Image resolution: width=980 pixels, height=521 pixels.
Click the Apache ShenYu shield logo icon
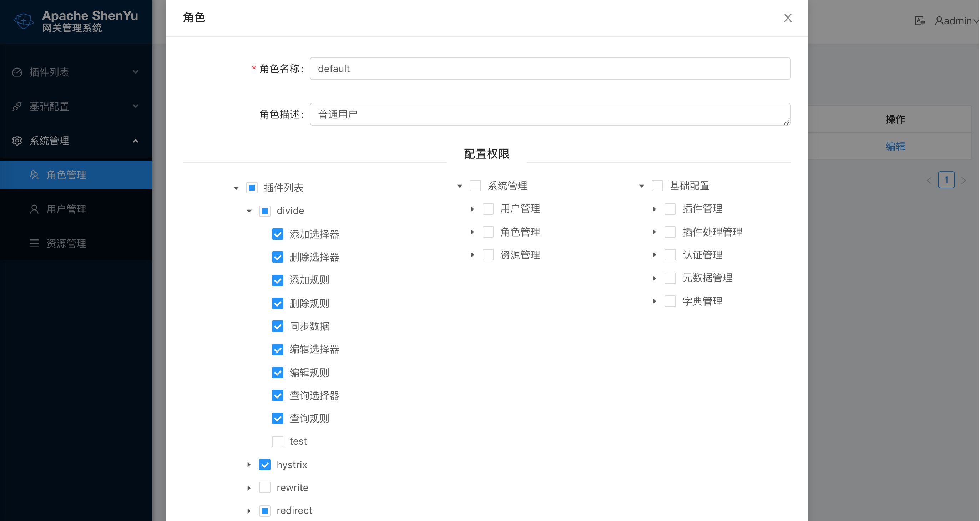(23, 21)
